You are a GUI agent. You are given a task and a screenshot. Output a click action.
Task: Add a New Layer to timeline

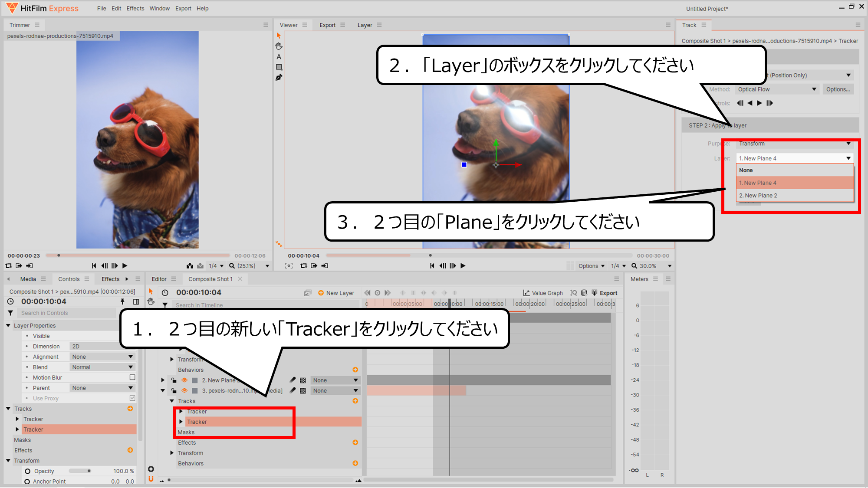point(336,293)
